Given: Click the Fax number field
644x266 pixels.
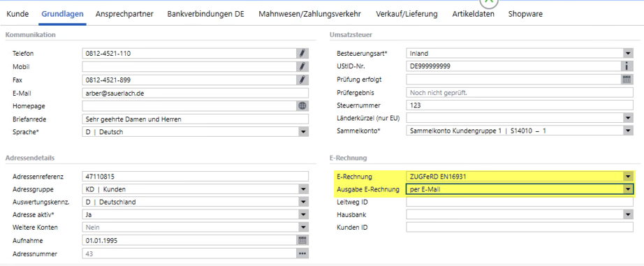Looking at the screenshot, I should point(189,80).
